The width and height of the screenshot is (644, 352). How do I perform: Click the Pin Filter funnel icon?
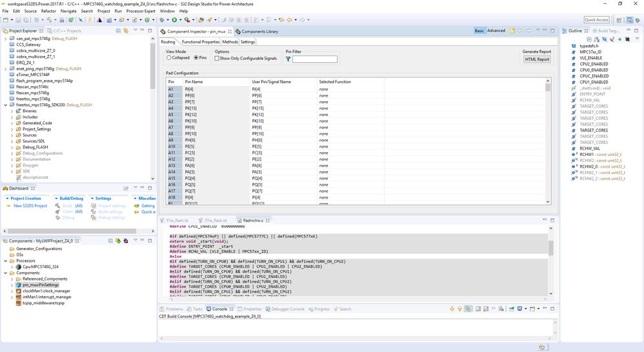click(x=288, y=59)
